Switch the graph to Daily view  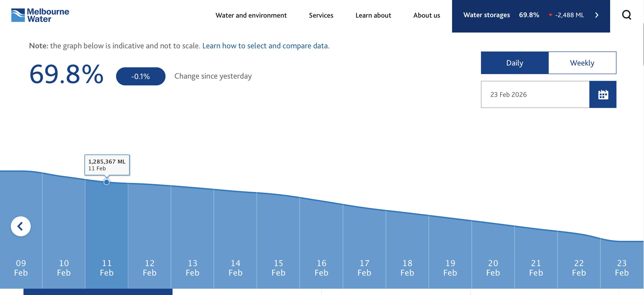(x=514, y=63)
